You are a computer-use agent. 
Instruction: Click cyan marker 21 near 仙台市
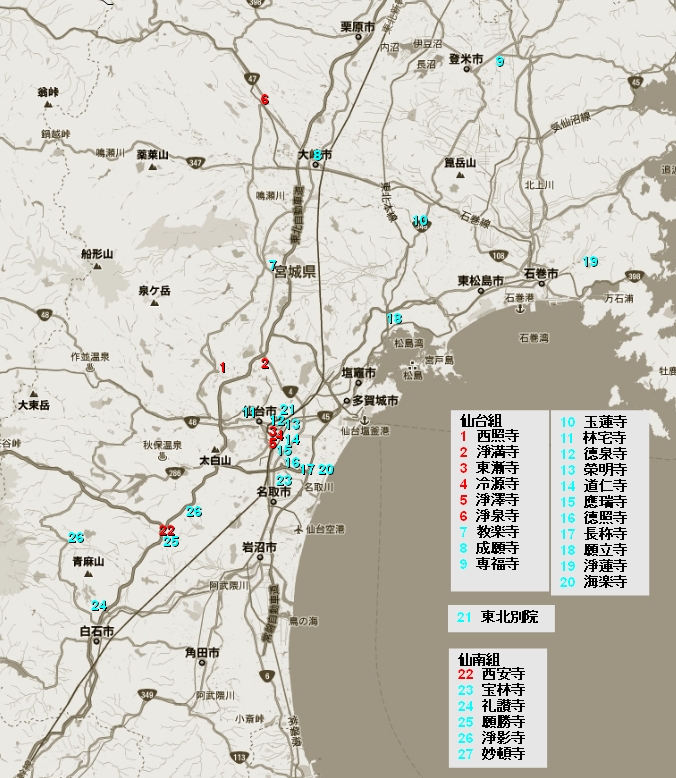click(287, 410)
